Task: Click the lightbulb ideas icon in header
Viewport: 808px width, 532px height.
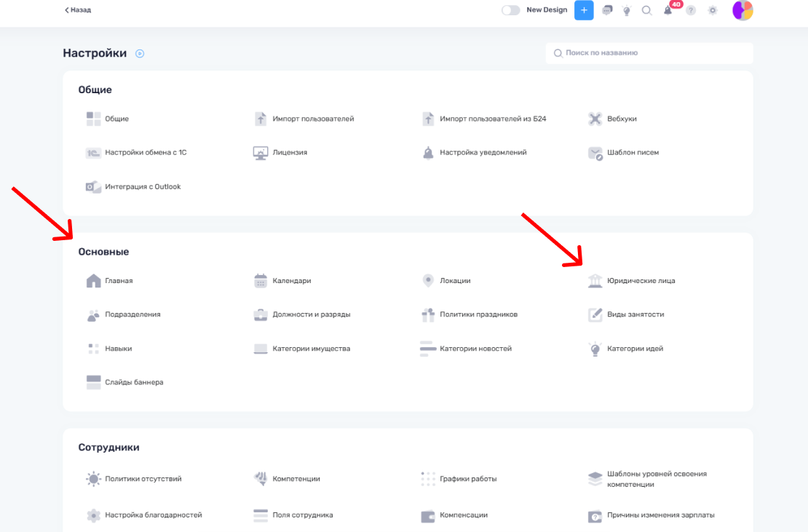Action: (x=626, y=11)
